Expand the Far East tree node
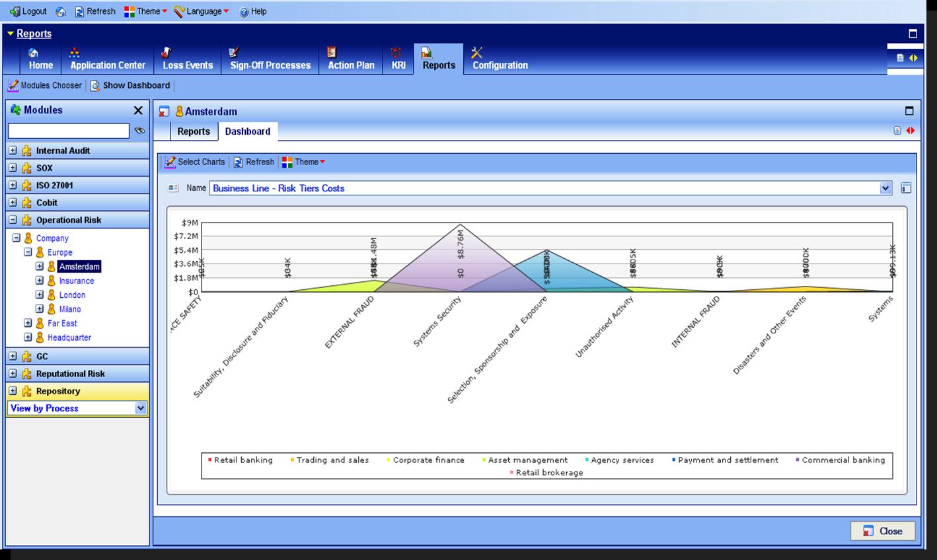 click(x=28, y=323)
